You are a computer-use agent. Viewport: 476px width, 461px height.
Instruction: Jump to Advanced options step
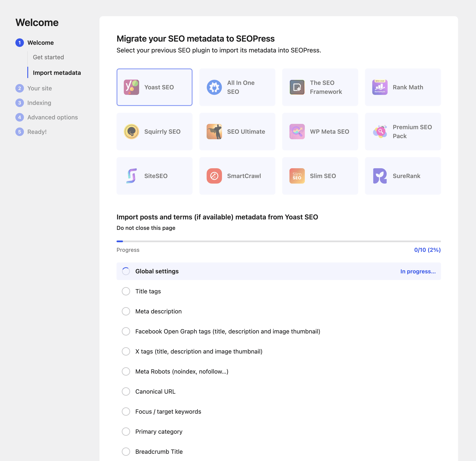(x=53, y=117)
